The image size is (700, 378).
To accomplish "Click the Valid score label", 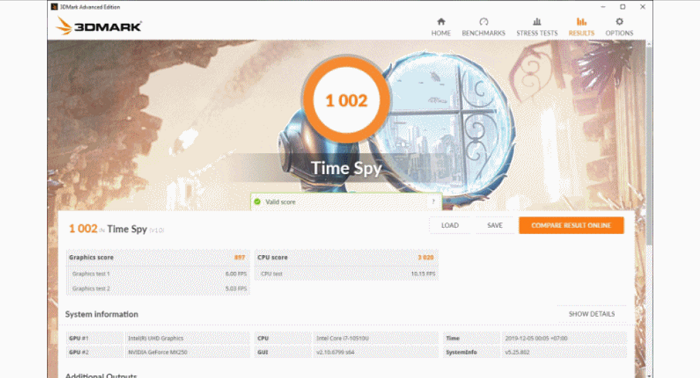I will (x=280, y=202).
